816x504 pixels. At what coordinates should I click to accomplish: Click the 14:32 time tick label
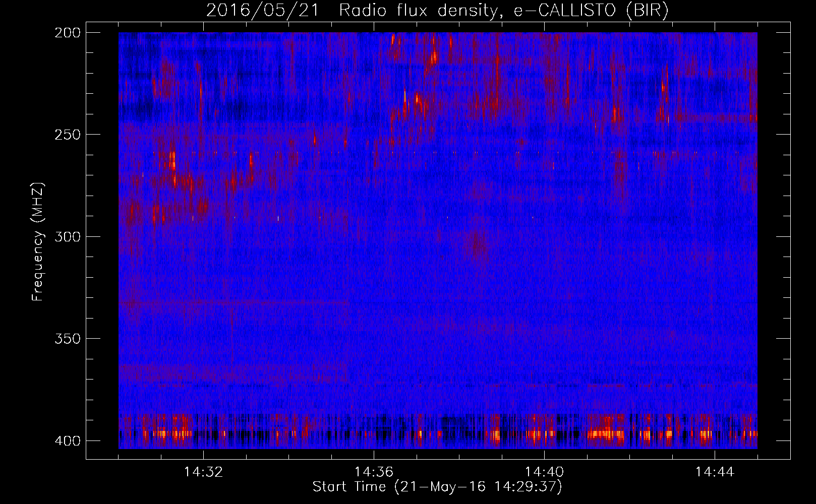click(x=203, y=472)
